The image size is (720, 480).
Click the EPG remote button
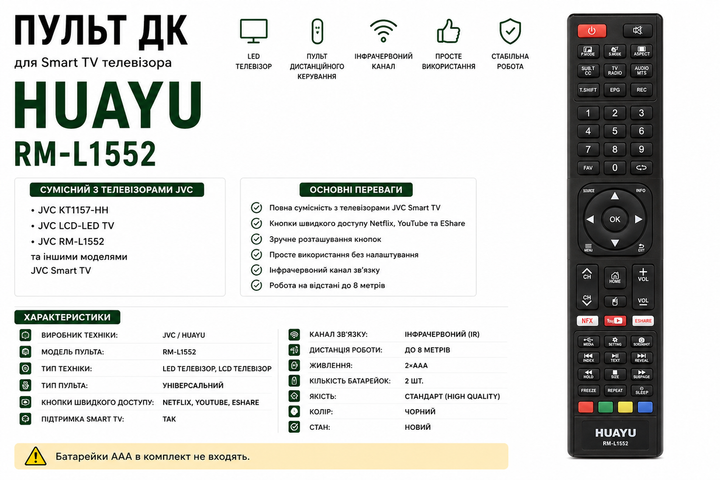(614, 90)
